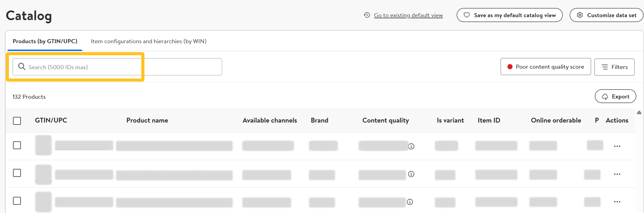Open first row actions ellipsis menu

pos(617,146)
